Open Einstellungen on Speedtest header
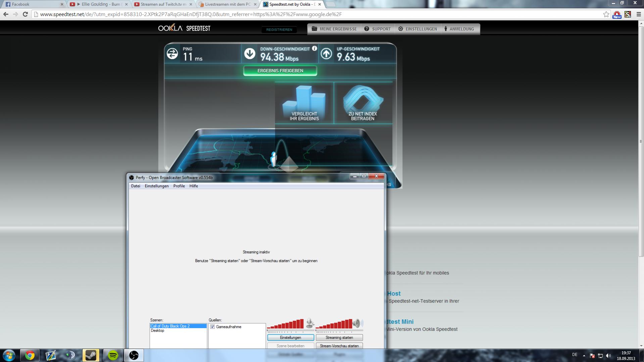This screenshot has width=644, height=362. (x=418, y=29)
